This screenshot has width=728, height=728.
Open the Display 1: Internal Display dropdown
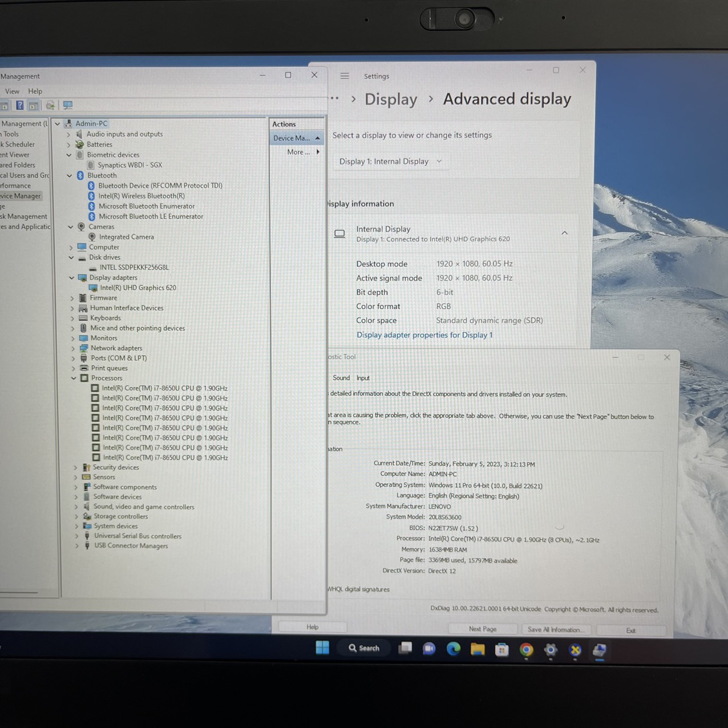[x=390, y=161]
